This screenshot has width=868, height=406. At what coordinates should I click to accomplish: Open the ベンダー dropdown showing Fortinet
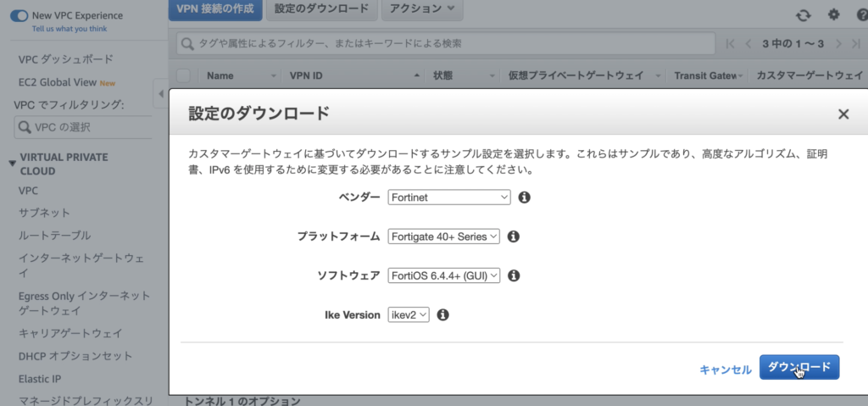click(x=449, y=197)
